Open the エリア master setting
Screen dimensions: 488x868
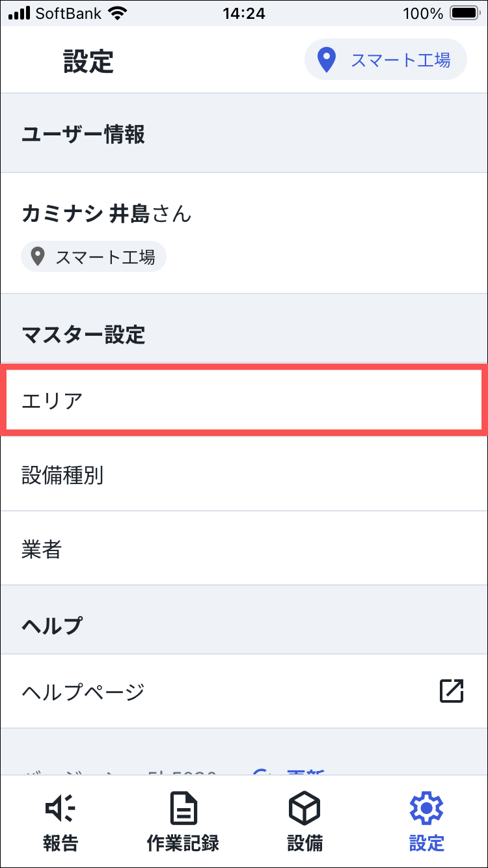click(x=244, y=400)
